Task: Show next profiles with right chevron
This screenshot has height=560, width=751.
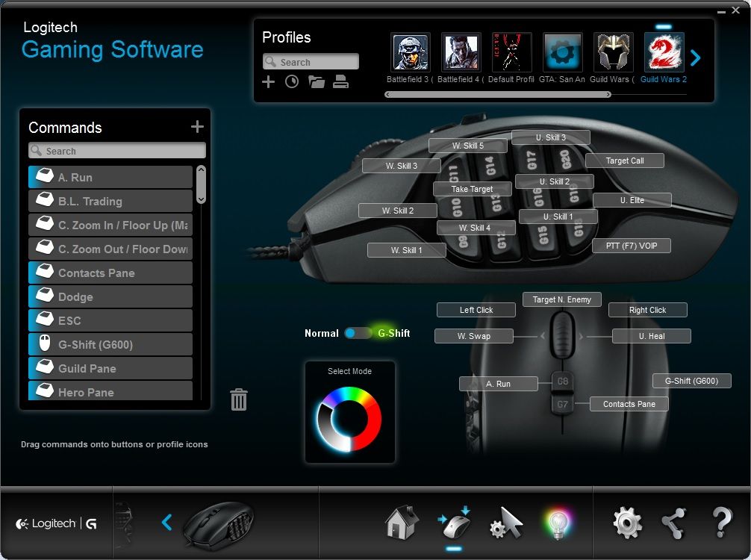Action: pyautogui.click(x=696, y=58)
